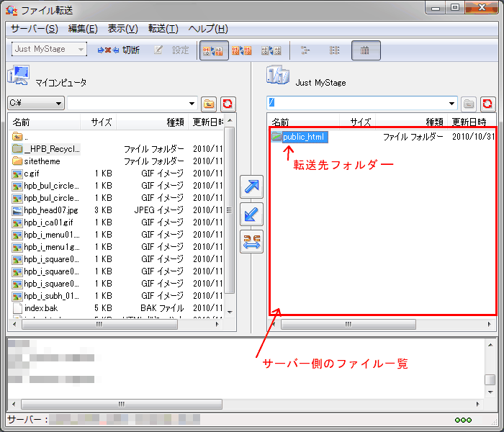Open the local path dropdown arrow
This screenshot has width=504, height=432.
(192, 104)
